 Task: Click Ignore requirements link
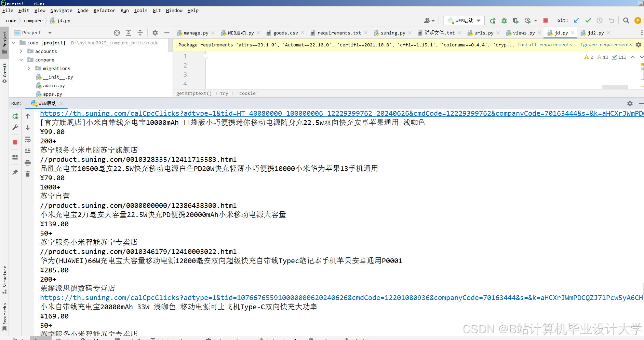click(x=606, y=45)
